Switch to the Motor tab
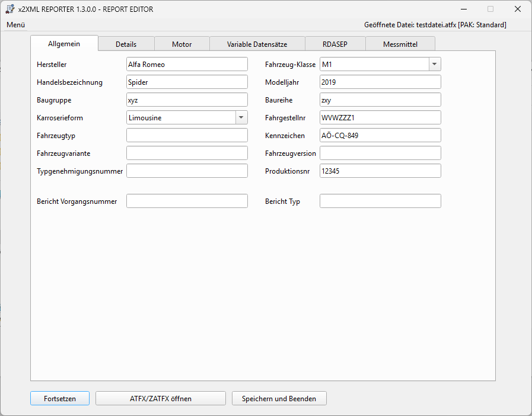 click(x=181, y=44)
